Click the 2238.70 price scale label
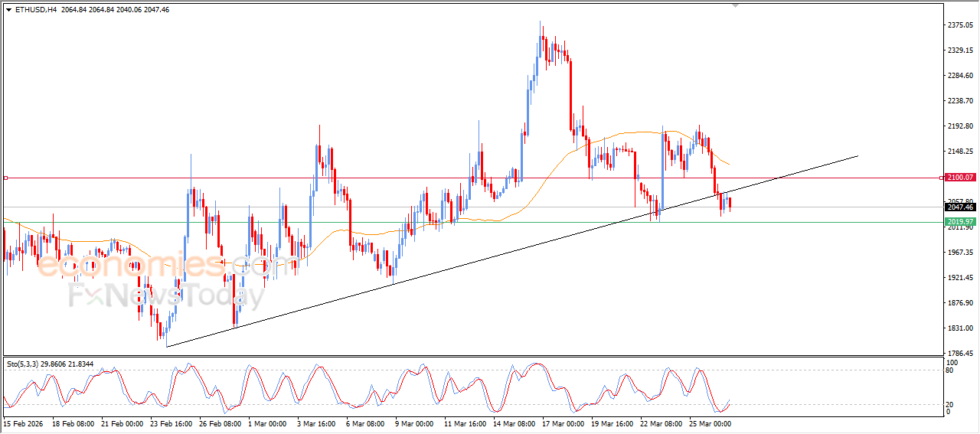The width and height of the screenshot is (980, 434). pyautogui.click(x=960, y=101)
